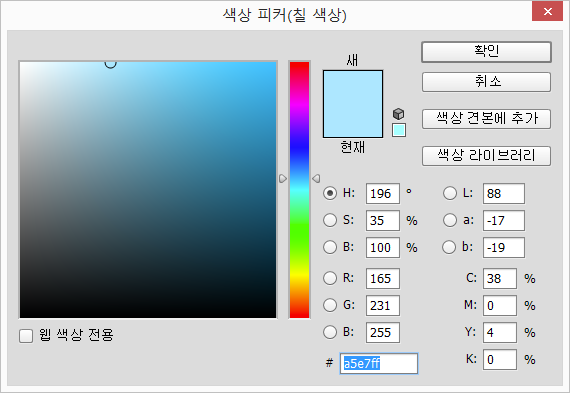
Task: Click the 확인 button
Action: 486,52
